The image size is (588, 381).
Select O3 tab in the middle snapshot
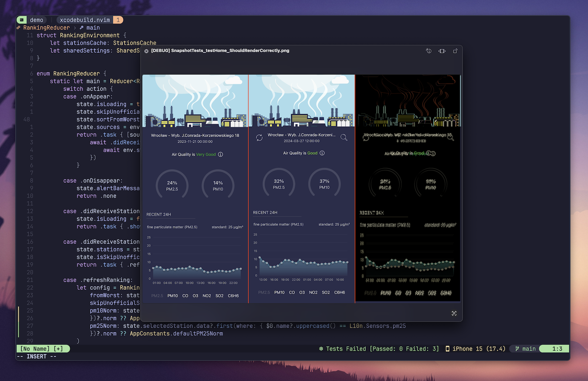(302, 293)
